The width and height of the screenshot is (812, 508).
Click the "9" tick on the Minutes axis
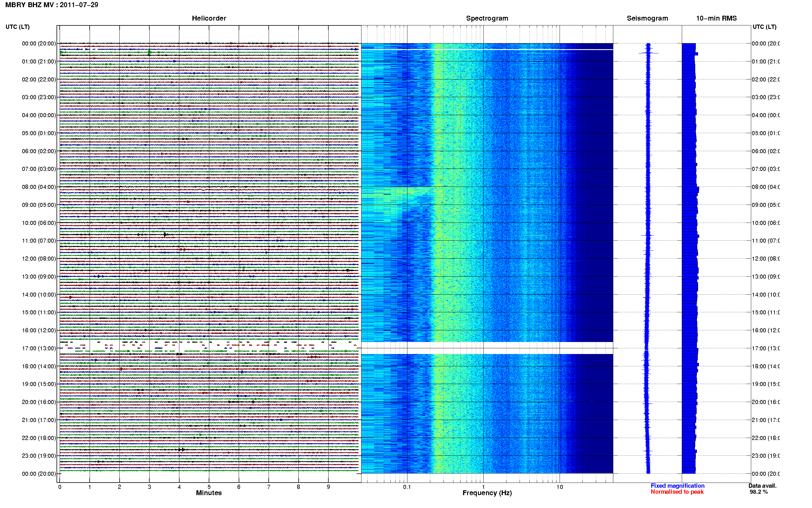pyautogui.click(x=328, y=487)
